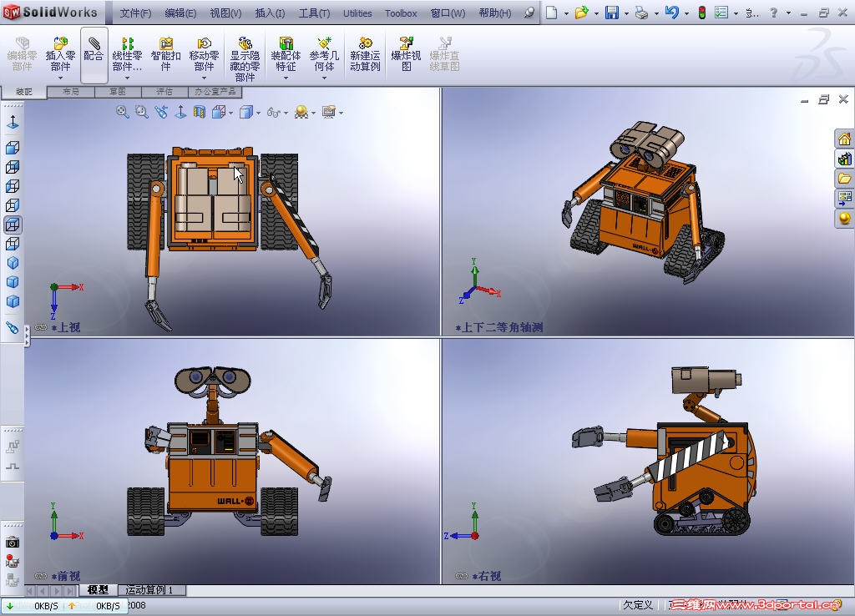Select the Back view cube icon
Image resolution: width=855 pixels, height=616 pixels.
pyautogui.click(x=13, y=167)
